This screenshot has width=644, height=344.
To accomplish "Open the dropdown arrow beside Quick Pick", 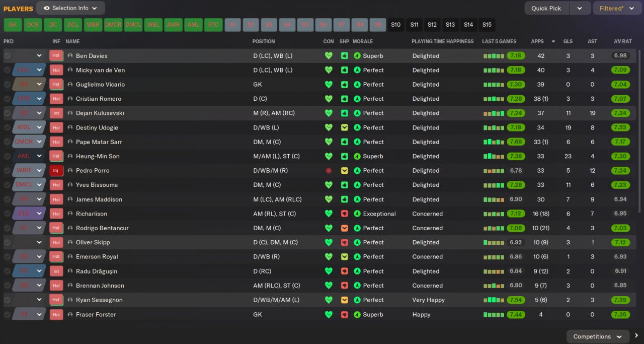I will point(580,8).
